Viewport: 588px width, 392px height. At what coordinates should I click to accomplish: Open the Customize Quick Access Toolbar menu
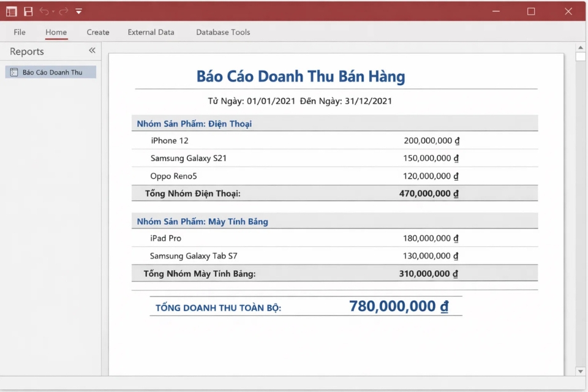78,10
